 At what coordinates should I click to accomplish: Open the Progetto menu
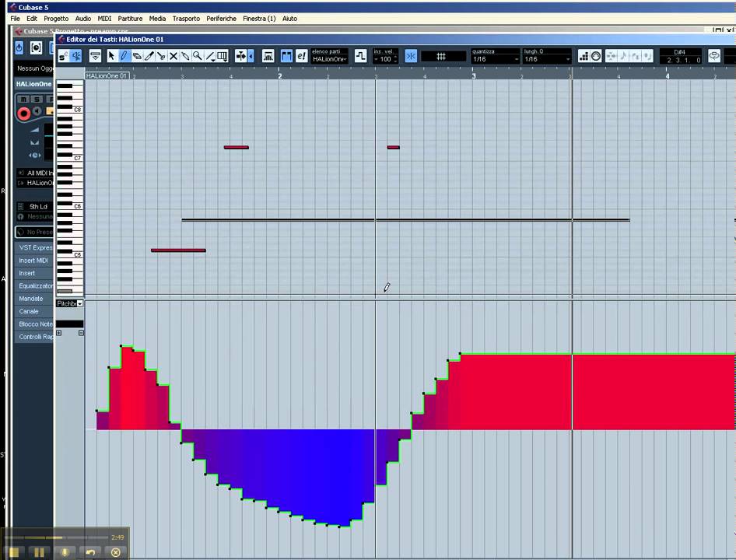click(x=56, y=19)
